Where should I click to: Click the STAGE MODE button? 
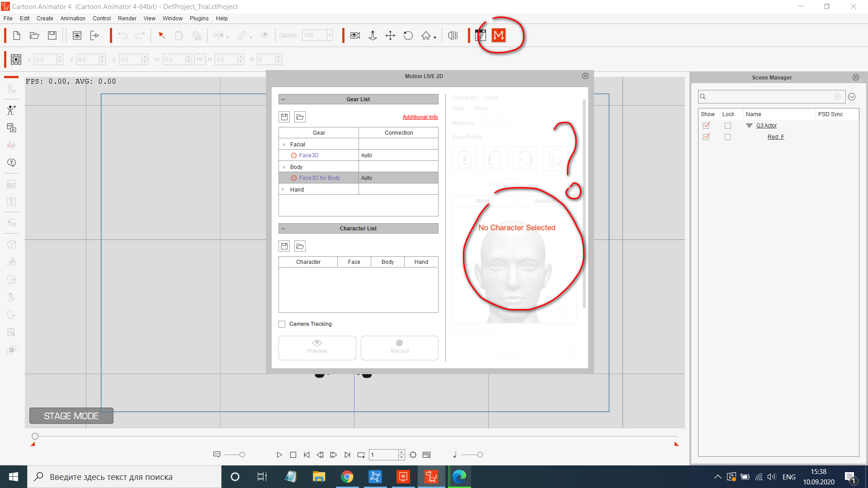coord(71,416)
